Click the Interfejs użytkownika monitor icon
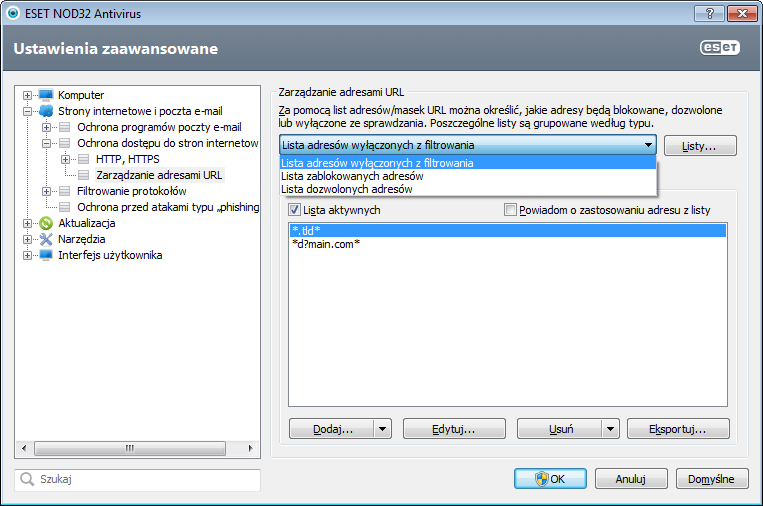 point(46,255)
